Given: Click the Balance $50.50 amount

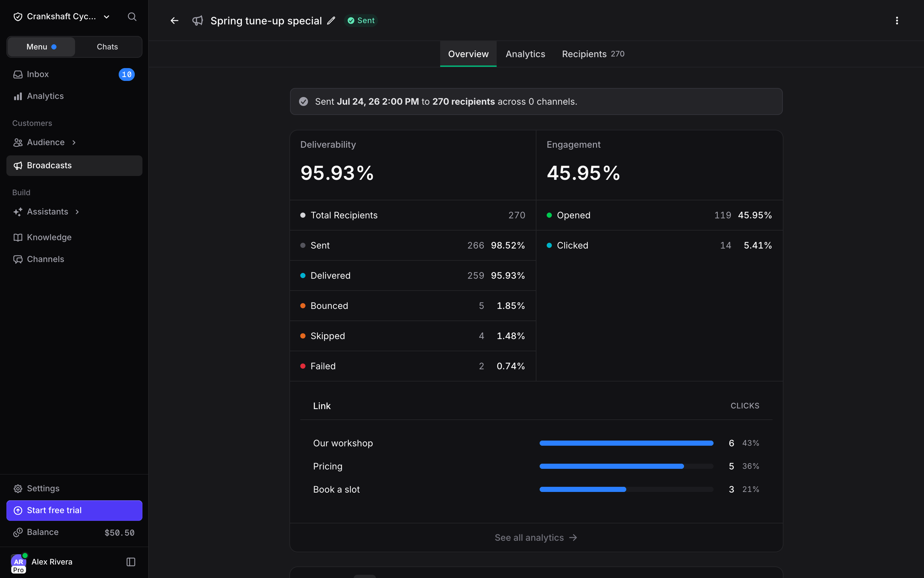Looking at the screenshot, I should (x=119, y=532).
